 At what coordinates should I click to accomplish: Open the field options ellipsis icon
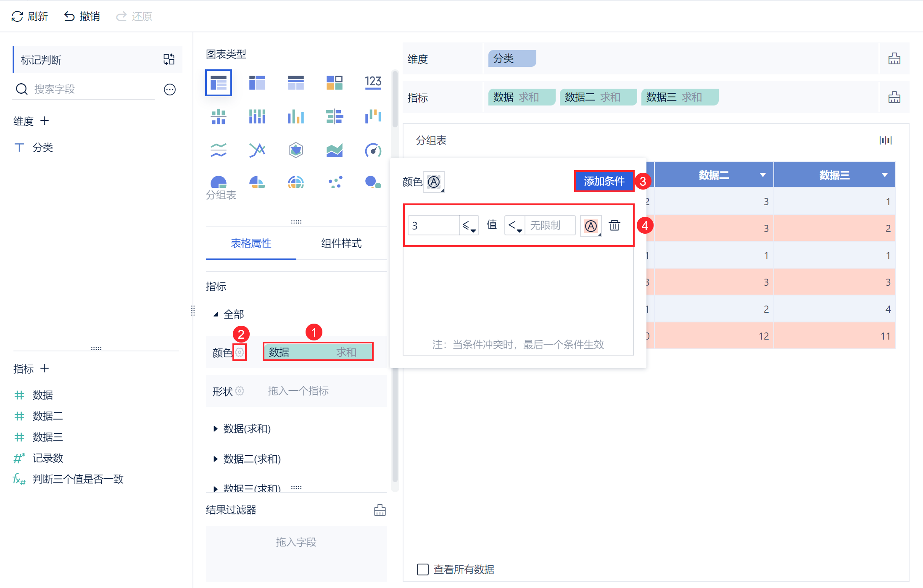(170, 89)
